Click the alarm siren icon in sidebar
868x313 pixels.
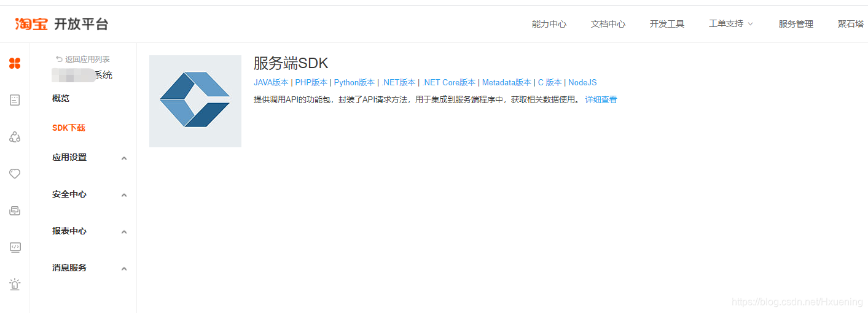point(15,284)
